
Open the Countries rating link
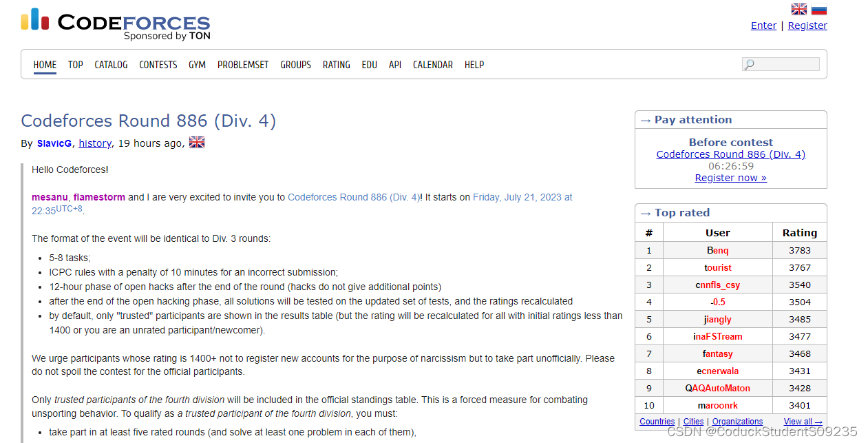657,422
